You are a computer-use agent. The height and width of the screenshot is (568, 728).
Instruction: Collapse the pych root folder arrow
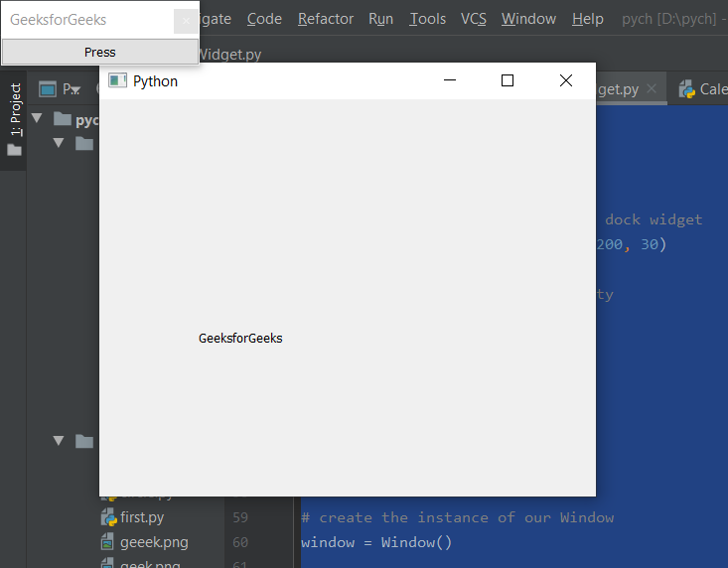click(37, 119)
